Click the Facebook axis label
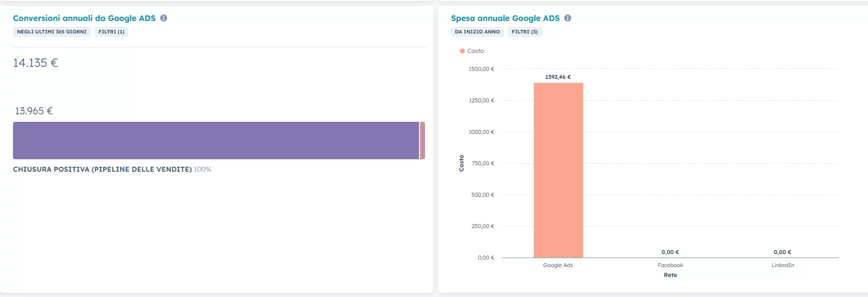 click(x=670, y=265)
